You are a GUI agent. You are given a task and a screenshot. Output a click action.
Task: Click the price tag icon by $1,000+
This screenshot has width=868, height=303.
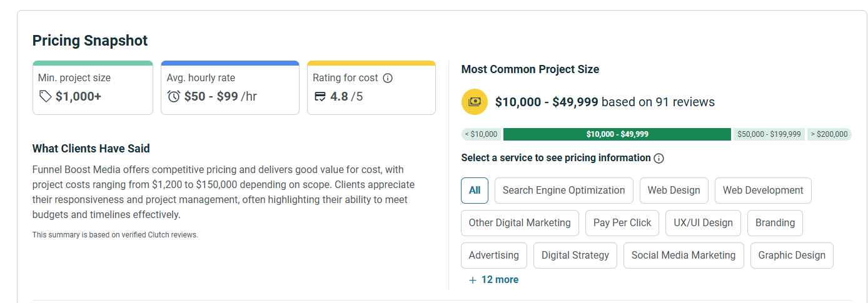tap(45, 96)
